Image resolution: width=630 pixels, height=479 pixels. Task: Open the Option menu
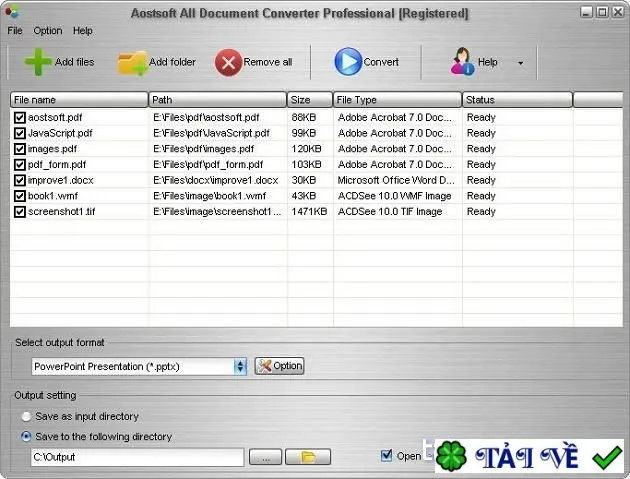pyautogui.click(x=48, y=31)
